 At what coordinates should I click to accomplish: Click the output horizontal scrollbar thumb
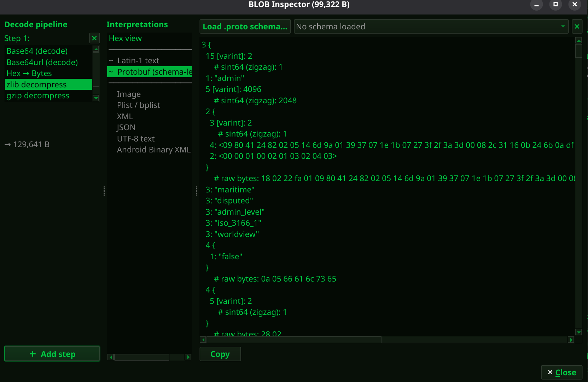click(x=294, y=340)
